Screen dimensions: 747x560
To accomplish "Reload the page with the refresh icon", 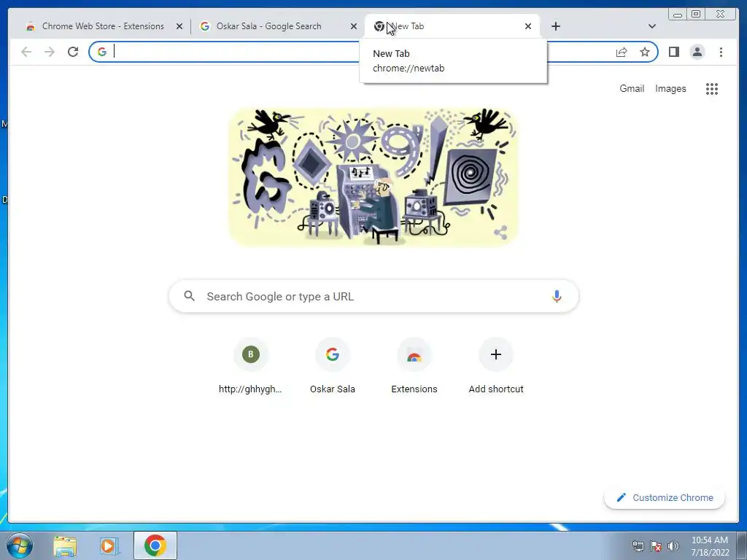I will (73, 52).
